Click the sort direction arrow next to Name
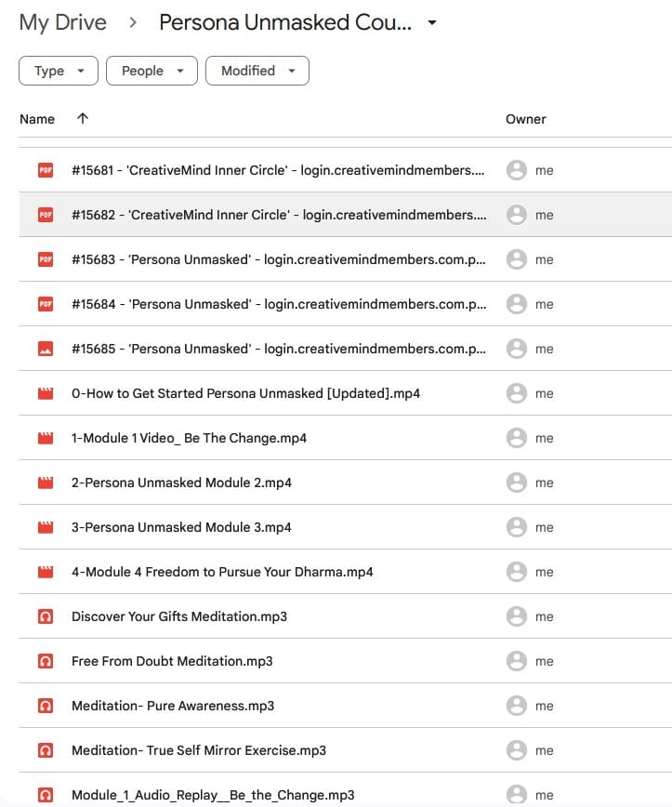This screenshot has width=672, height=807. 83,119
